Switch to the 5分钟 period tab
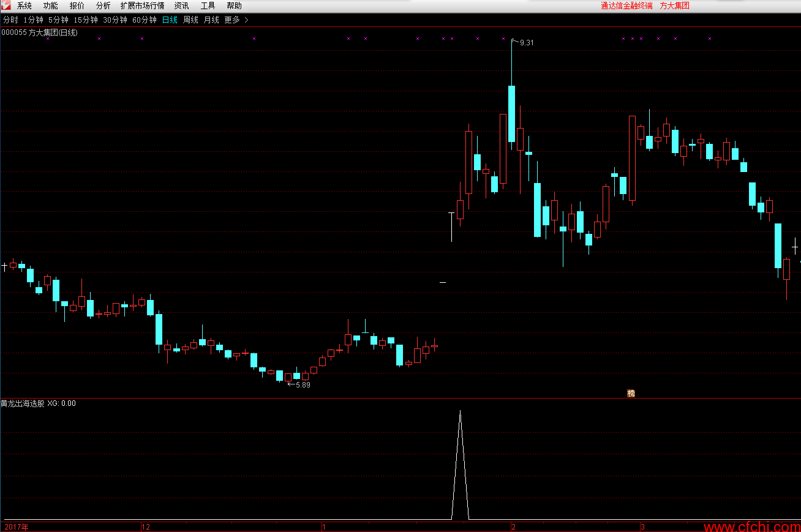The width and height of the screenshot is (801, 532). 58,20
